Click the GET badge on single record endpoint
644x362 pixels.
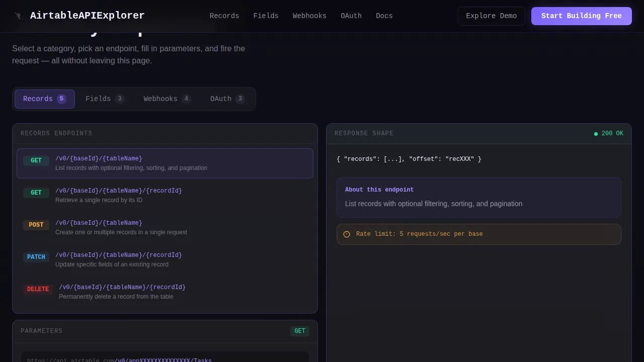click(36, 193)
